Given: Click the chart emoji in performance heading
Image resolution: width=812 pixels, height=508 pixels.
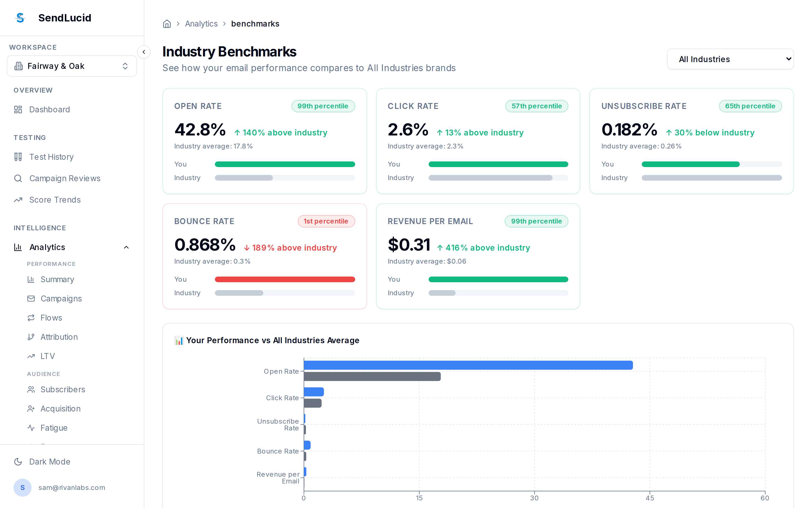Looking at the screenshot, I should coord(179,341).
